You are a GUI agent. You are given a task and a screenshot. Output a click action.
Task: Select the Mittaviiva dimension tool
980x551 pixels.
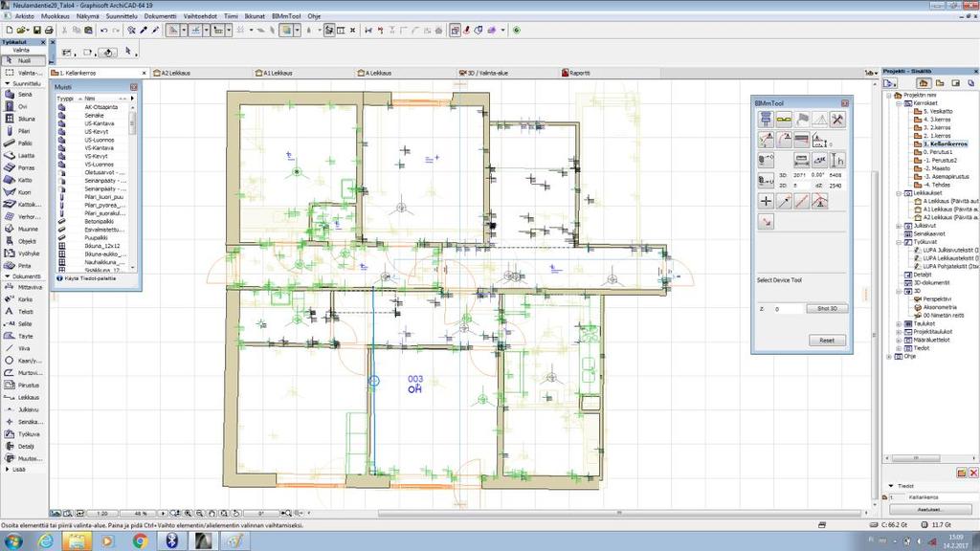23,287
